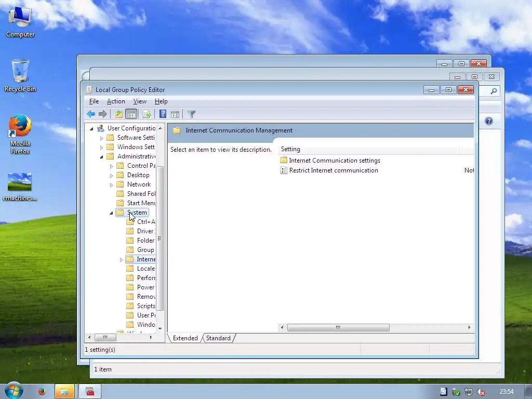This screenshot has width=532, height=399.
Task: Expand the Internet Communication Management node
Action: [121, 260]
